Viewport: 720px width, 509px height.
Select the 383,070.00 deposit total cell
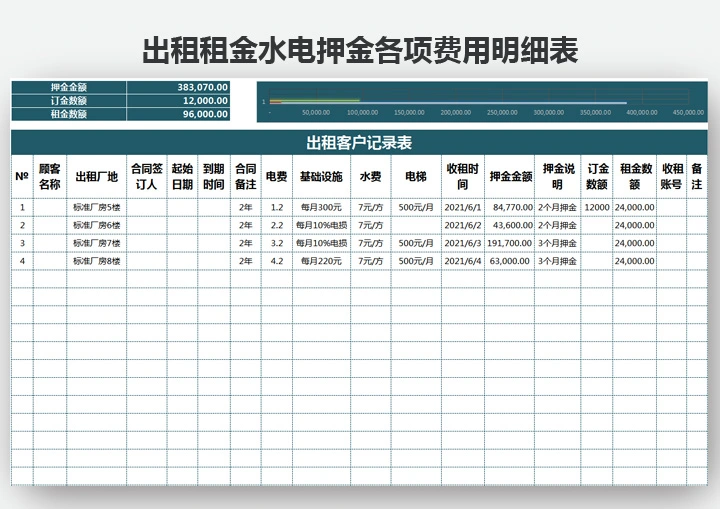point(180,87)
